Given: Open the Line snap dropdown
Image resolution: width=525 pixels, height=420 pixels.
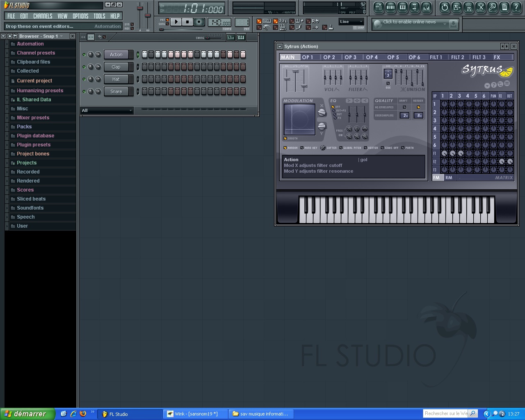Looking at the screenshot, I should tap(352, 22).
